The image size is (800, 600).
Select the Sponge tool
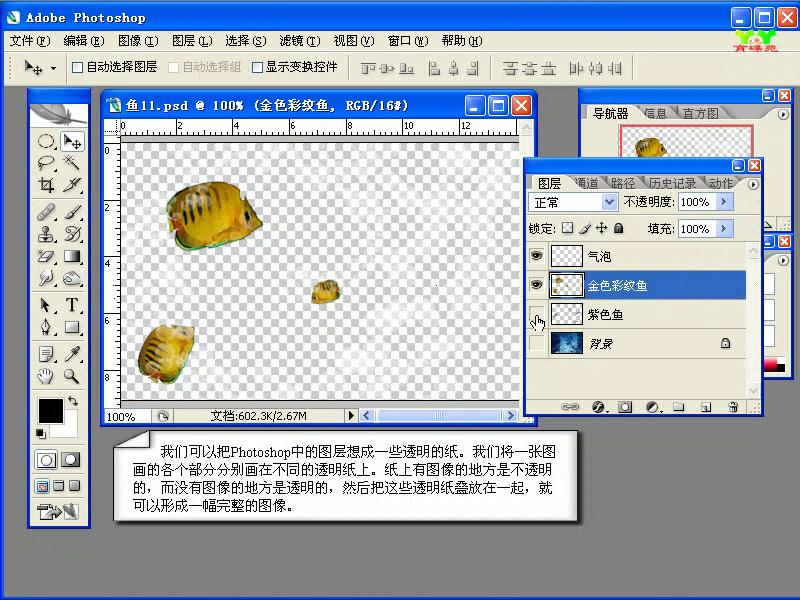point(72,278)
